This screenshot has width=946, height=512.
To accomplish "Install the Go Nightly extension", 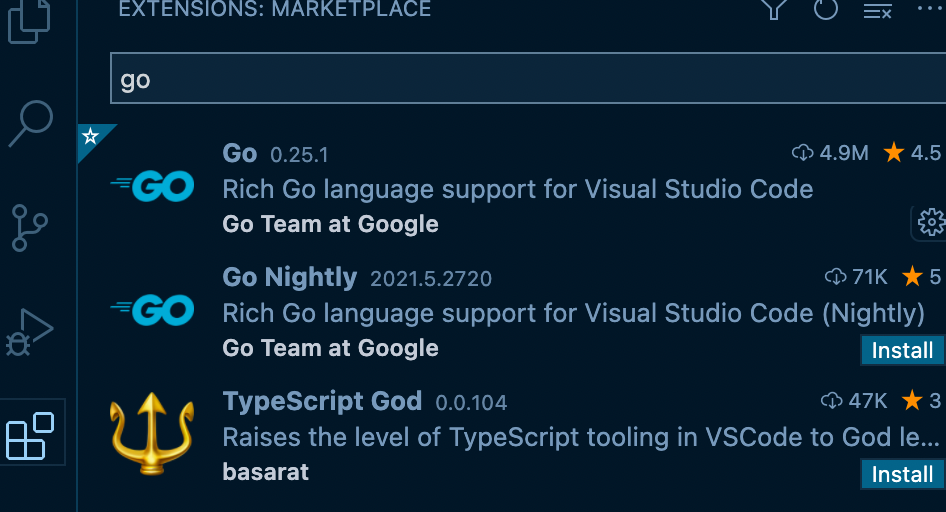I will 903,350.
